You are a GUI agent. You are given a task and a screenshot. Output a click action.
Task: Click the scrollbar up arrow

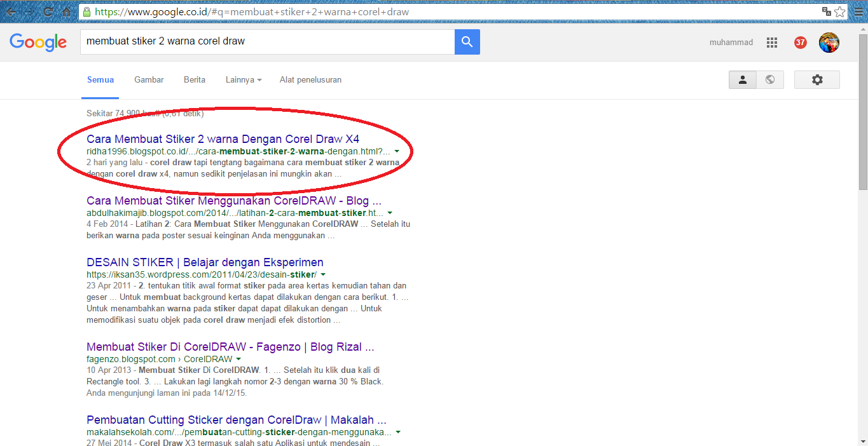coord(863,28)
